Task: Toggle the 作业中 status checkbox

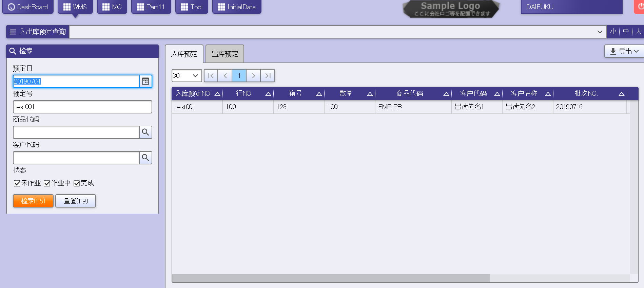Action: [47, 183]
